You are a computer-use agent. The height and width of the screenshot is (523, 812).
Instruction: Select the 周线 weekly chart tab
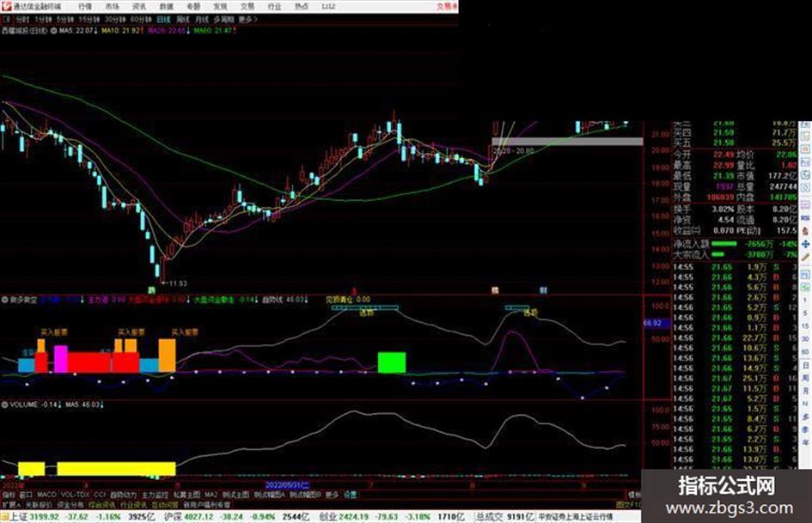click(x=183, y=19)
